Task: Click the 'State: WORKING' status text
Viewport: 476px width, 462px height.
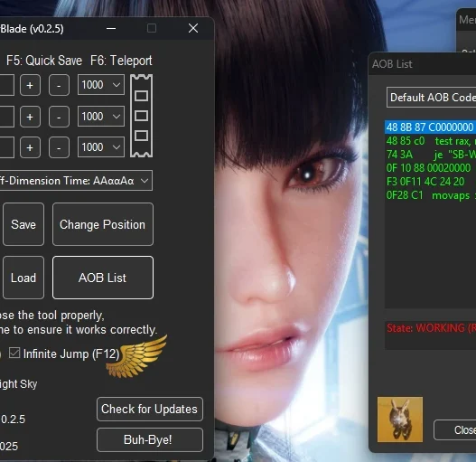Action: (x=431, y=328)
